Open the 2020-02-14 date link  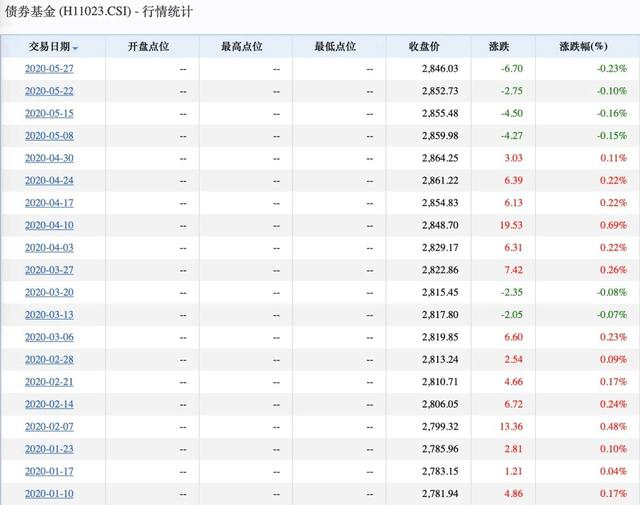(x=49, y=404)
